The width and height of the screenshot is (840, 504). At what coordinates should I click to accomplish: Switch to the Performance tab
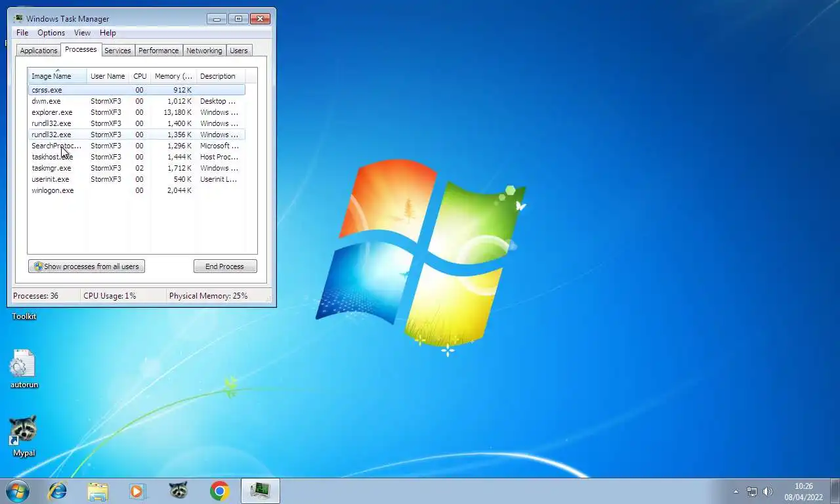[158, 51]
